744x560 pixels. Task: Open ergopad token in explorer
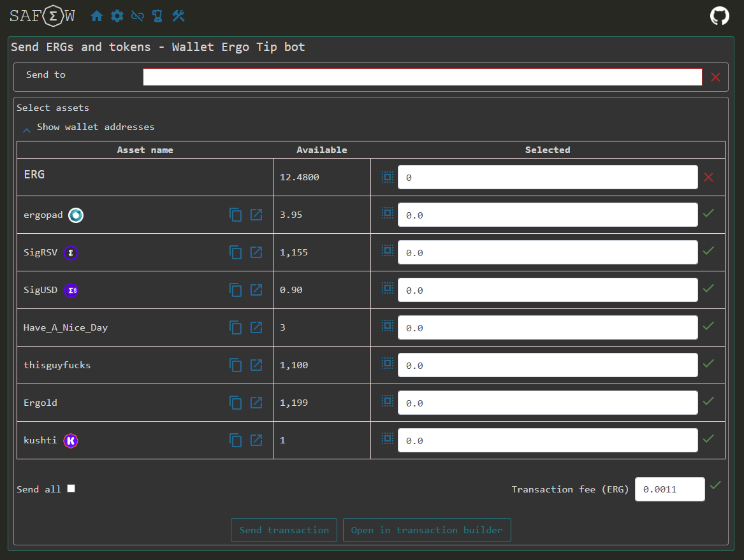(x=256, y=215)
